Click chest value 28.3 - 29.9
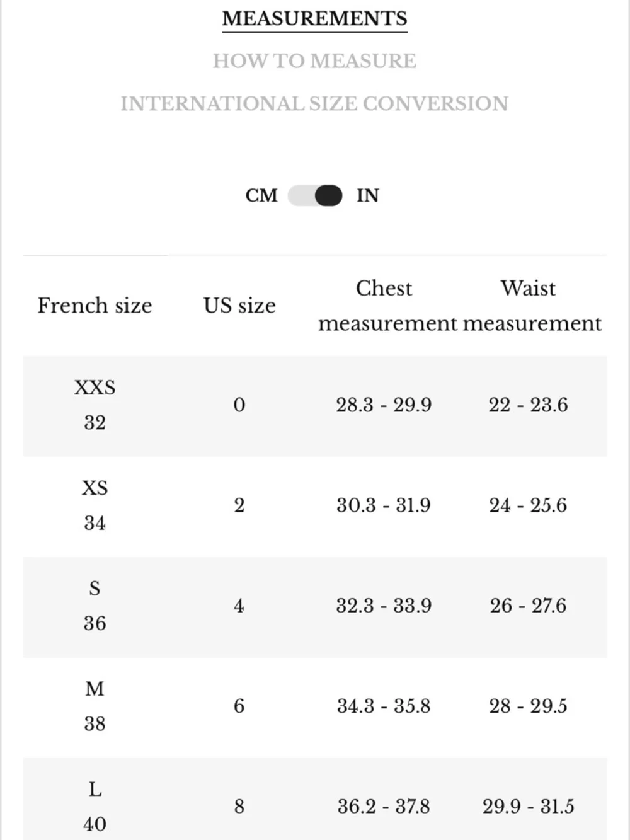 pyautogui.click(x=384, y=405)
